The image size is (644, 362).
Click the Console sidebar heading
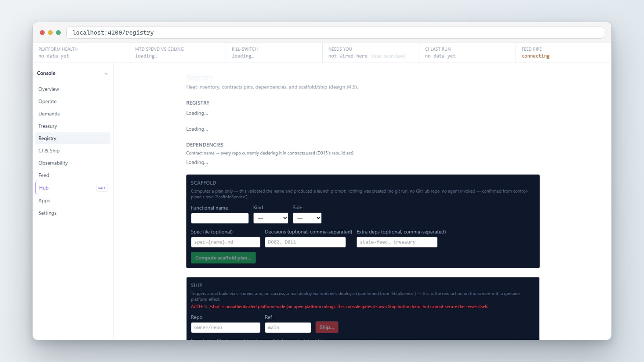click(x=46, y=73)
